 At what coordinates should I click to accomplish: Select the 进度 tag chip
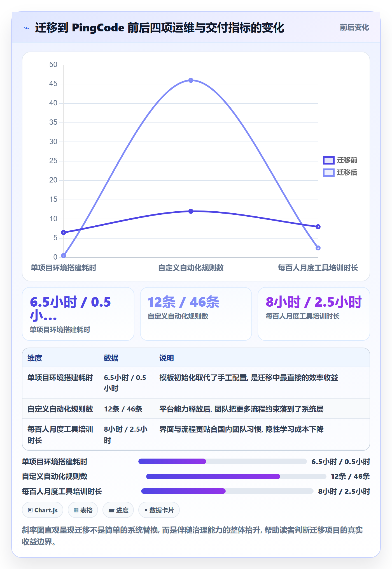(x=118, y=510)
